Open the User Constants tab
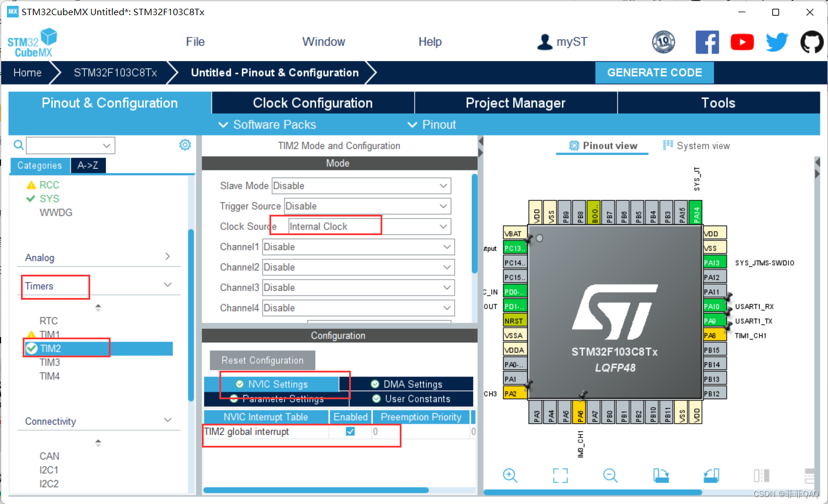 point(411,399)
